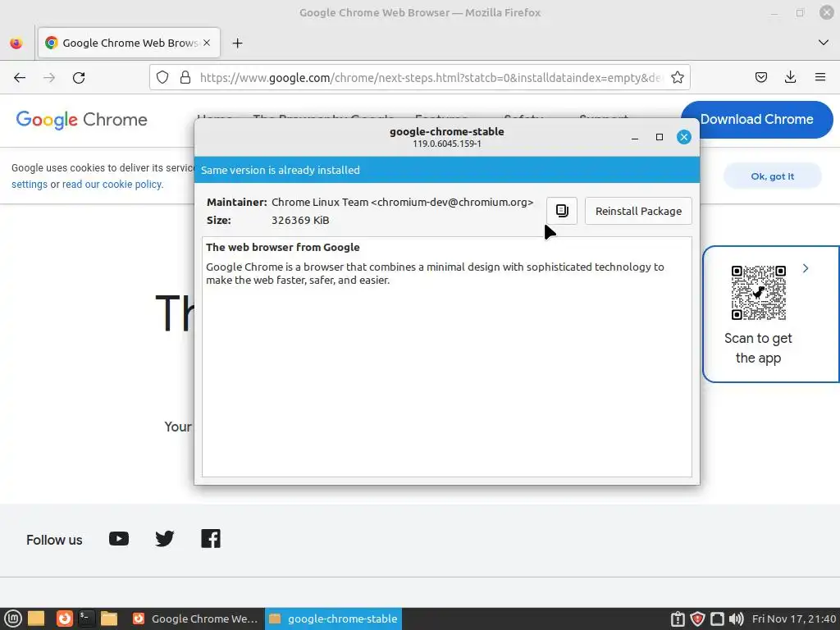This screenshot has height=630, width=840.
Task: Open the Twitter follow icon
Action: (x=164, y=538)
